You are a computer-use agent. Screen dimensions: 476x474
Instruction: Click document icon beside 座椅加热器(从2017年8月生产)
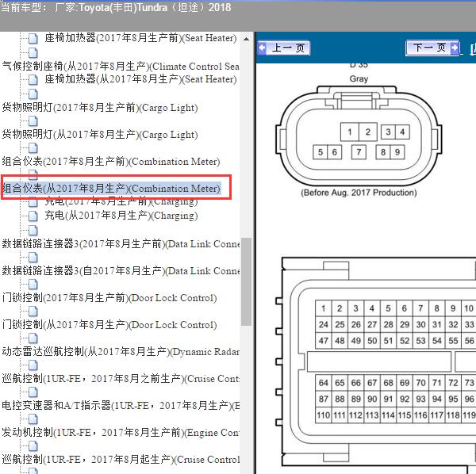pyautogui.click(x=33, y=80)
